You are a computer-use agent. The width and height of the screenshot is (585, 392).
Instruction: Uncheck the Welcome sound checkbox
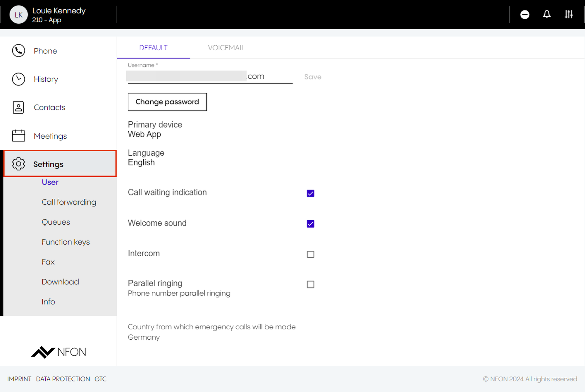point(310,224)
